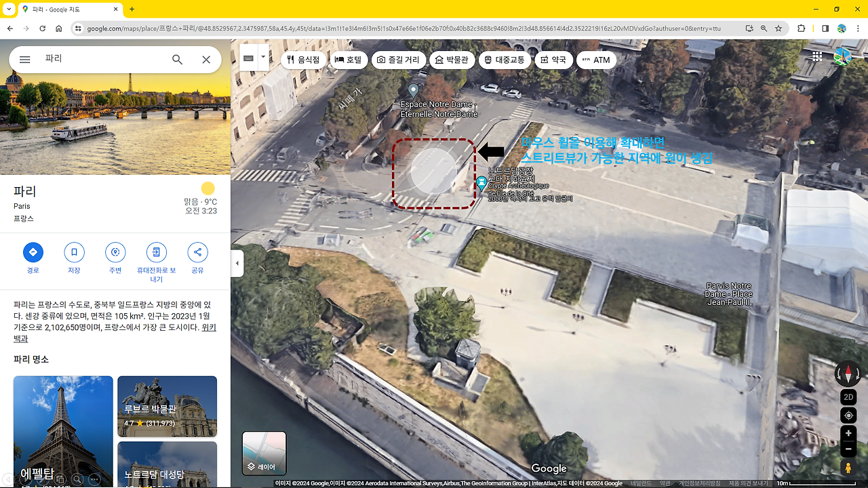Click the image search overlay icon on 에펠탑 card
This screenshot has height=488, width=868.
tap(77, 479)
